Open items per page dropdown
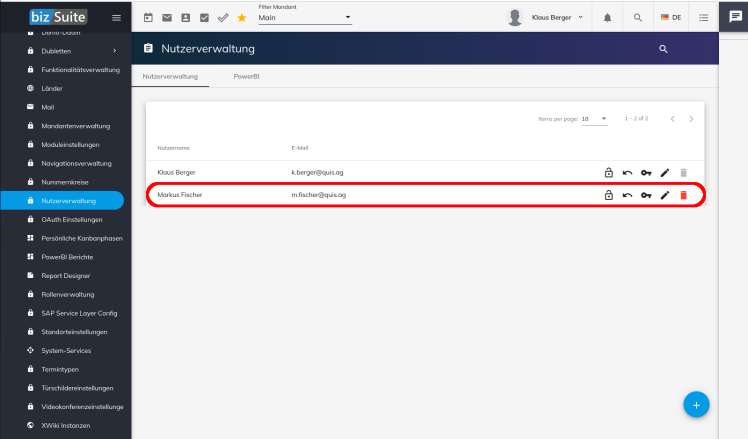This screenshot has width=748, height=439. point(594,119)
